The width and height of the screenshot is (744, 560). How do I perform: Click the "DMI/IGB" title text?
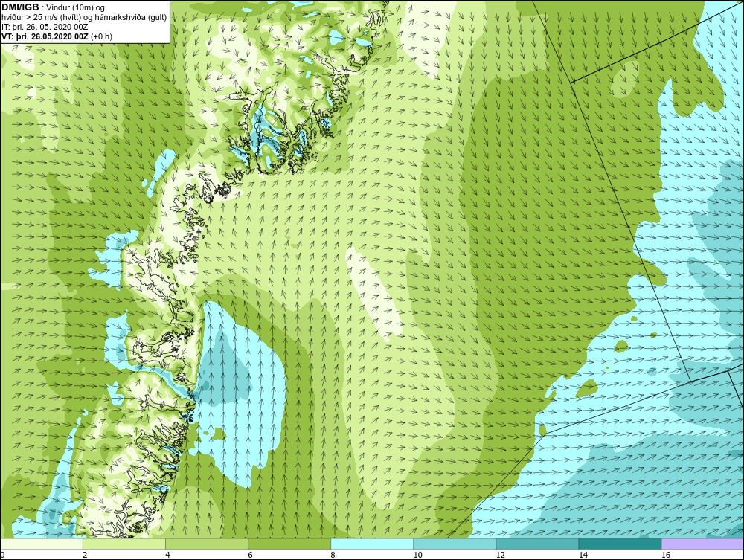(x=20, y=7)
